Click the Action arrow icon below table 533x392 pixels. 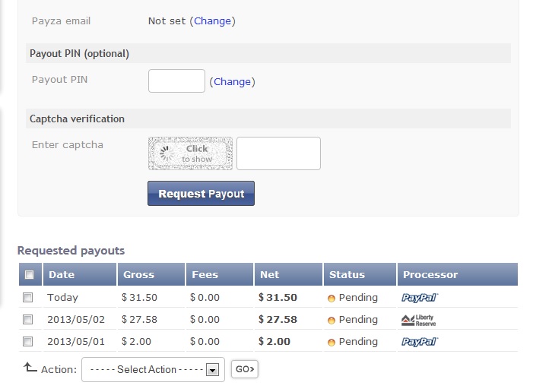point(30,368)
